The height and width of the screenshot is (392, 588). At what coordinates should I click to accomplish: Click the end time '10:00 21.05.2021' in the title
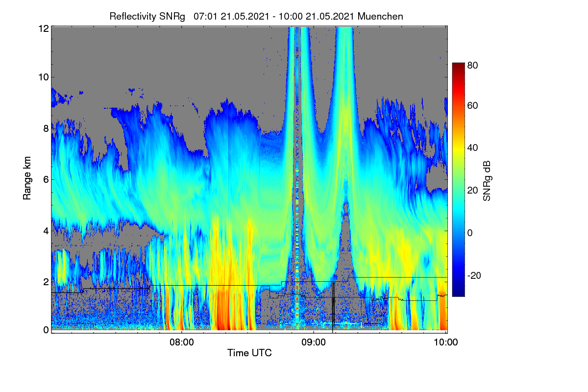tap(316, 16)
